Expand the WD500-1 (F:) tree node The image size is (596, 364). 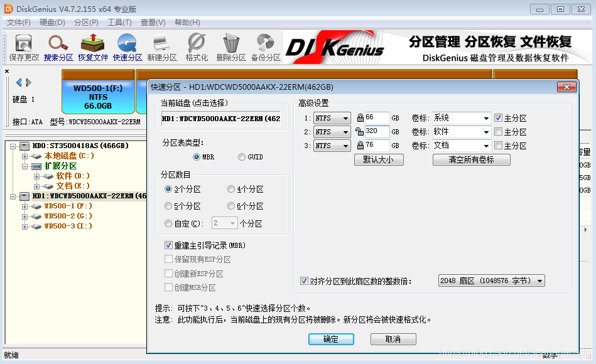[24, 206]
